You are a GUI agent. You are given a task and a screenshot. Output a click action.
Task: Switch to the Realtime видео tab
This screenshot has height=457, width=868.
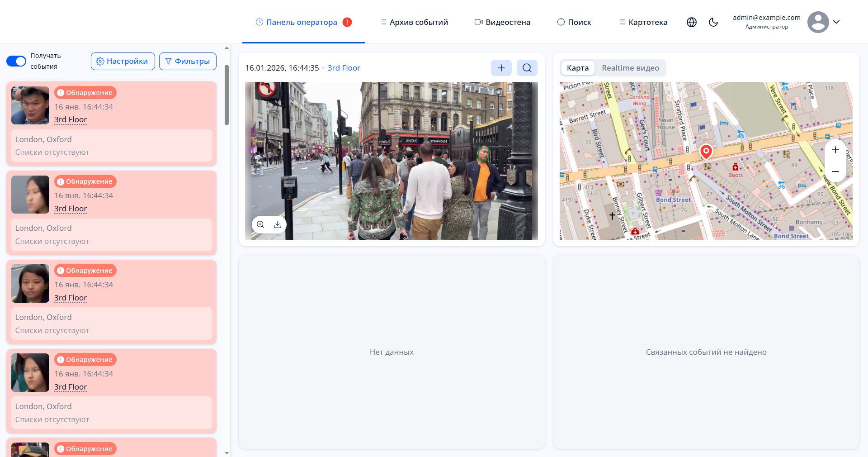[630, 68]
